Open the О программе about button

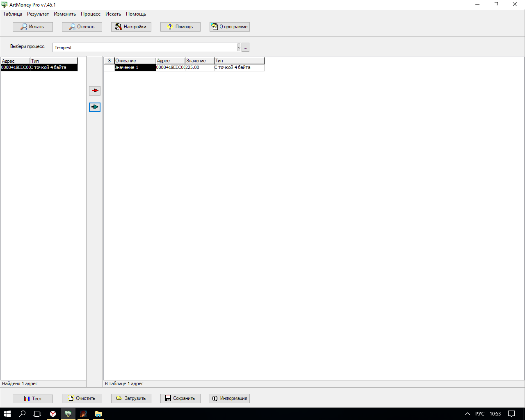pyautogui.click(x=230, y=27)
